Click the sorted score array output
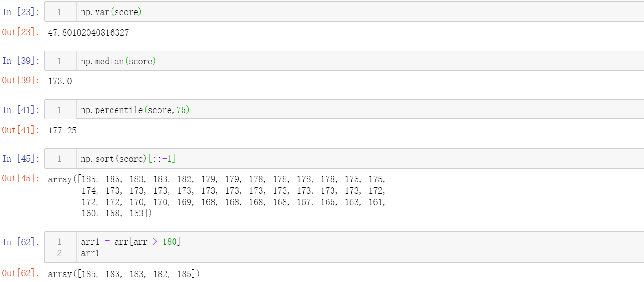 tap(217, 196)
